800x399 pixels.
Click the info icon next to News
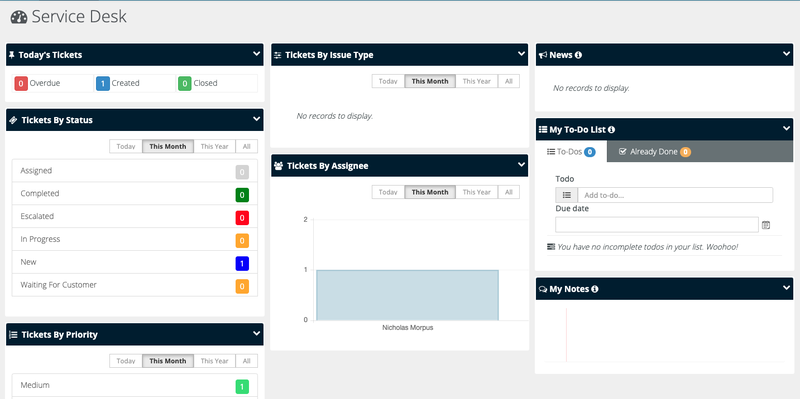click(x=578, y=55)
